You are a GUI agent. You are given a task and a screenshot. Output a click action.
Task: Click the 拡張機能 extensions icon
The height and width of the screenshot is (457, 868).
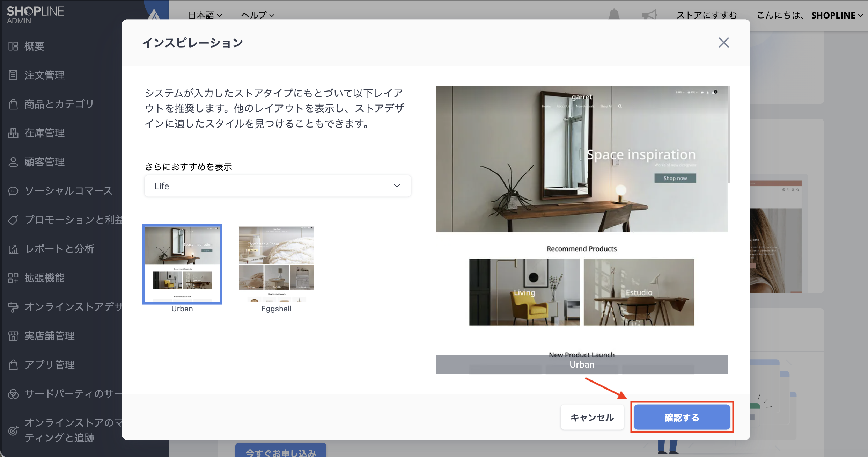[13, 278]
